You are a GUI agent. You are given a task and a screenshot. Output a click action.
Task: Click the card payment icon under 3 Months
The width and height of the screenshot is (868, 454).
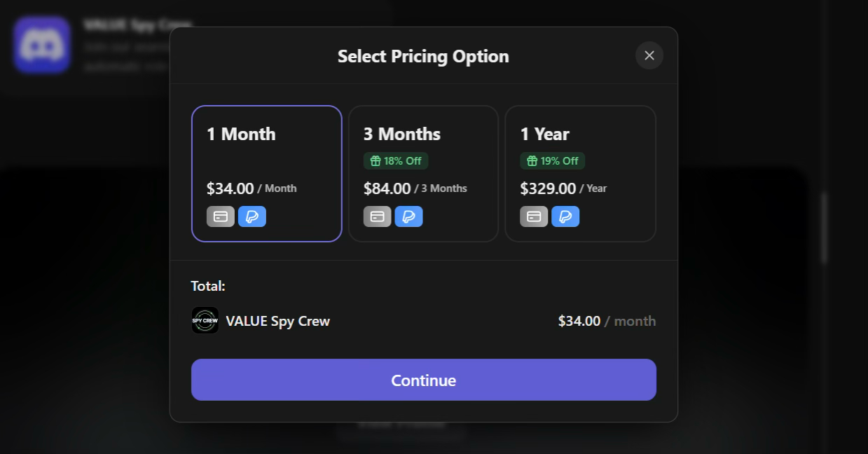coord(378,216)
